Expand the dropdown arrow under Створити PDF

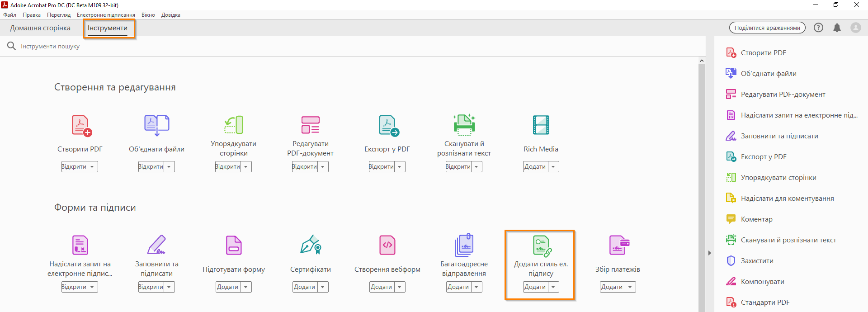point(92,167)
